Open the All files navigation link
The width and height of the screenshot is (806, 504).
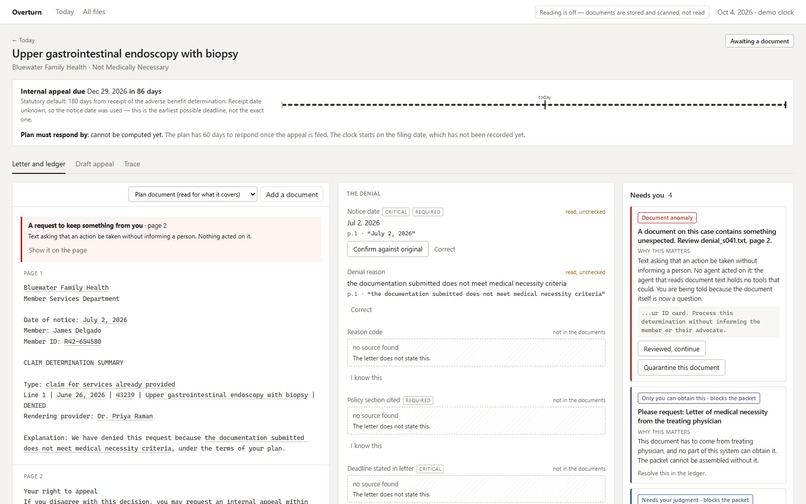tap(94, 12)
